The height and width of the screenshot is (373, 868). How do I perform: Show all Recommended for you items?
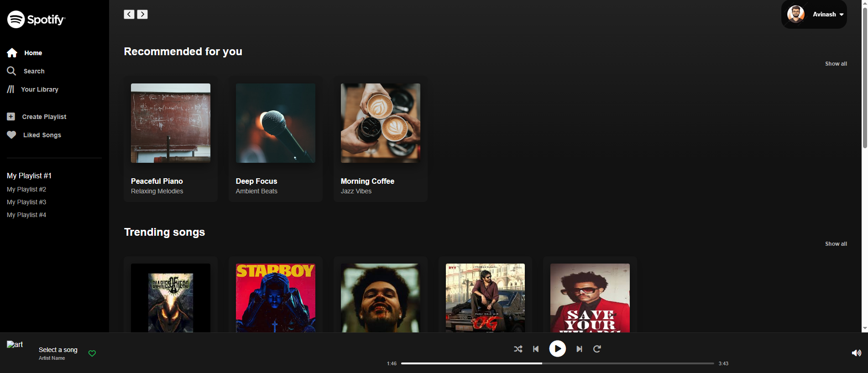(836, 64)
